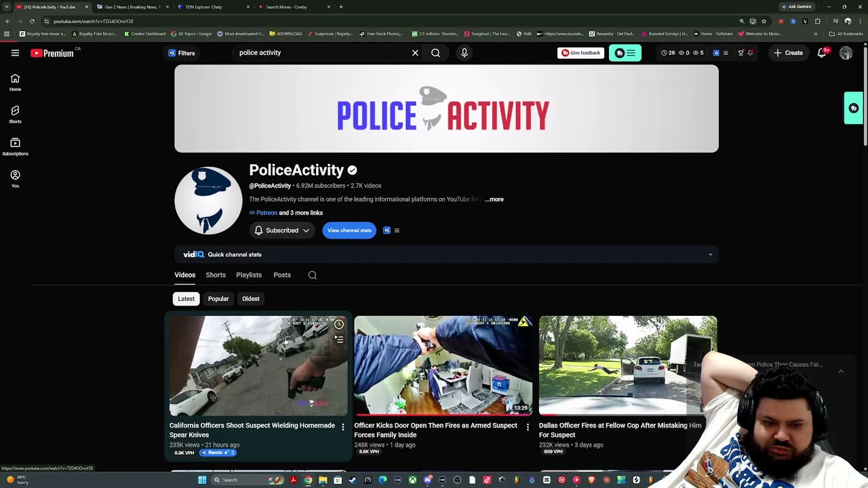The width and height of the screenshot is (868, 488).
Task: Add California Officers video to Watch Later
Action: click(339, 325)
